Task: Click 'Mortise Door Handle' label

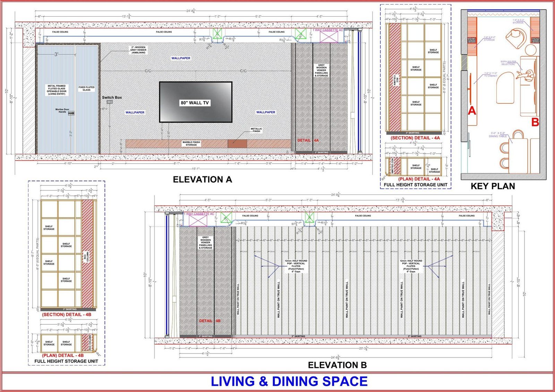Action: coord(62,111)
